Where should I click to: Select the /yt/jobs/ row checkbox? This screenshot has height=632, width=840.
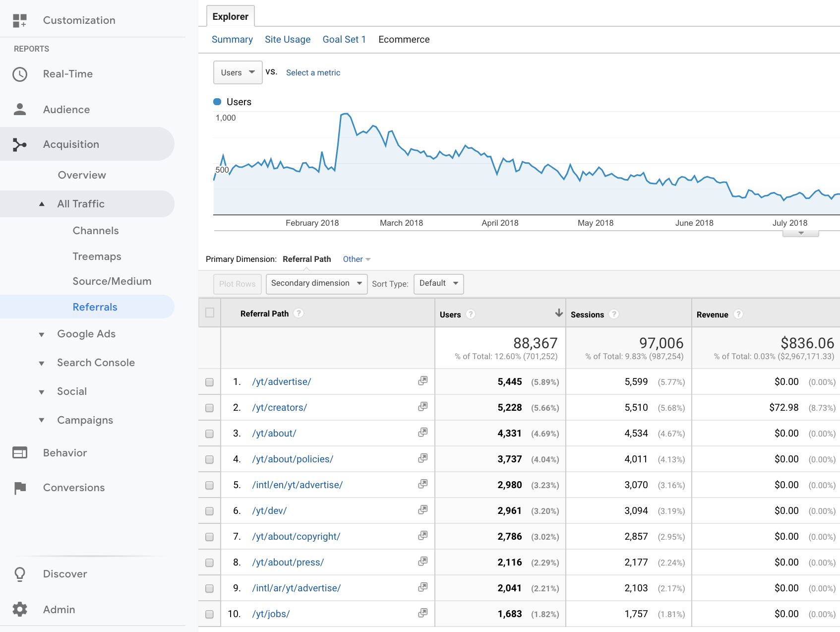pyautogui.click(x=209, y=614)
